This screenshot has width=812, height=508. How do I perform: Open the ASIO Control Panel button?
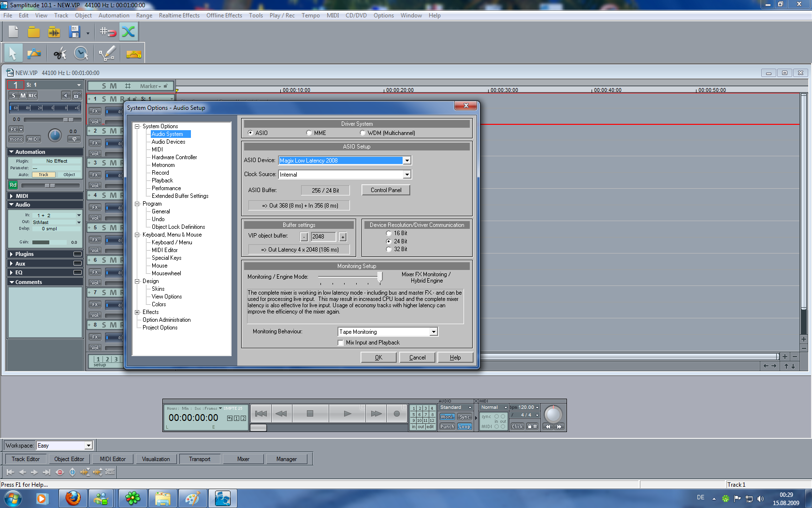pos(386,190)
